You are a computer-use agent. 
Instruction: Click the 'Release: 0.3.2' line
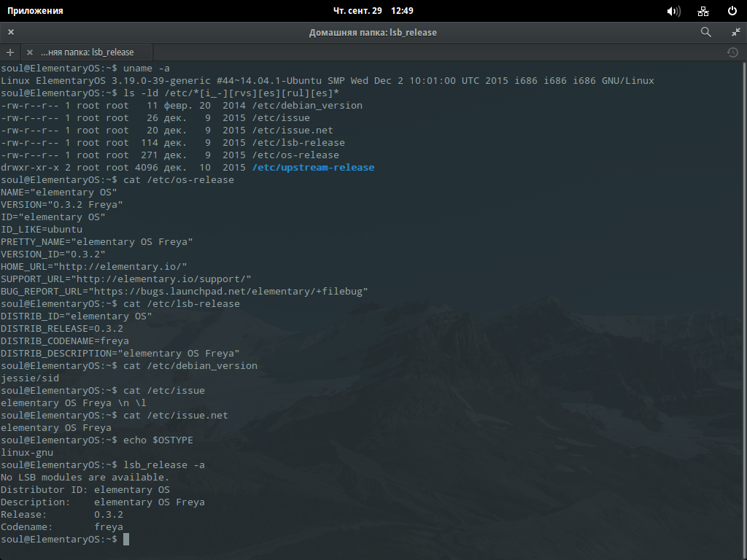62,514
